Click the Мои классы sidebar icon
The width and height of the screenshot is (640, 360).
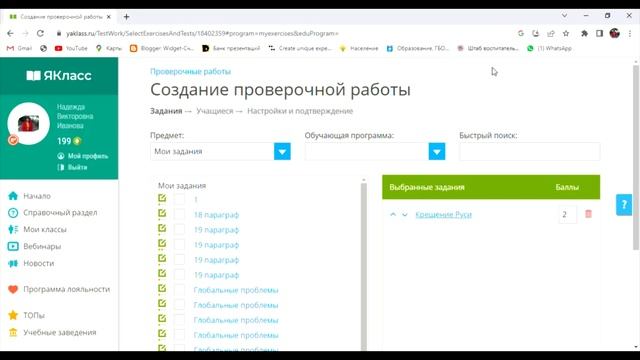(x=13, y=229)
